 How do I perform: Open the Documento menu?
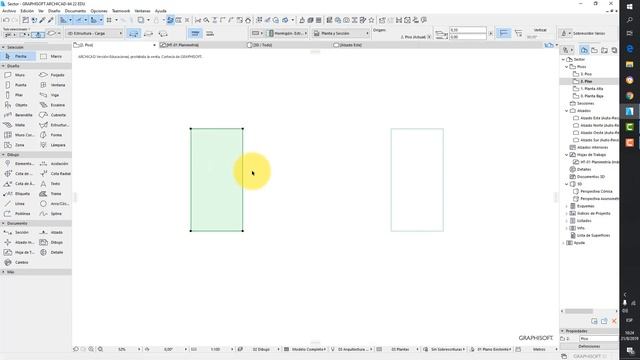(x=75, y=11)
